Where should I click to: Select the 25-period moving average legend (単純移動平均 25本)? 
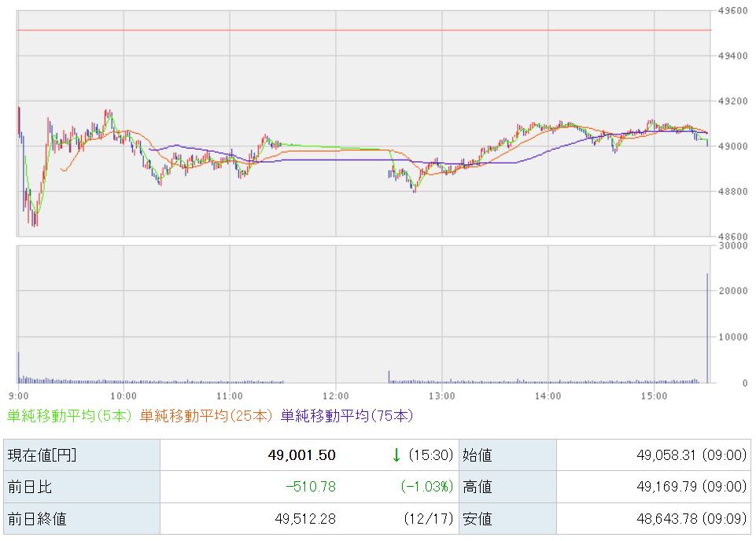point(207,416)
